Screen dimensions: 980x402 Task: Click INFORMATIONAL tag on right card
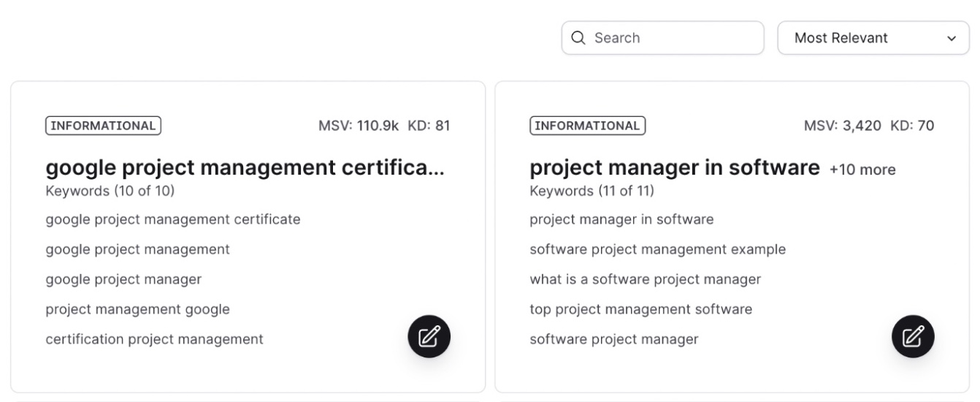[587, 126]
